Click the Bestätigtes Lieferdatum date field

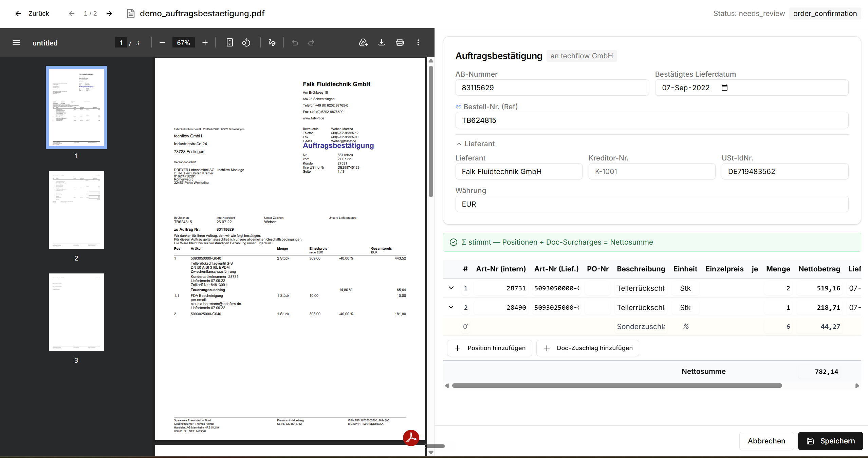point(752,88)
